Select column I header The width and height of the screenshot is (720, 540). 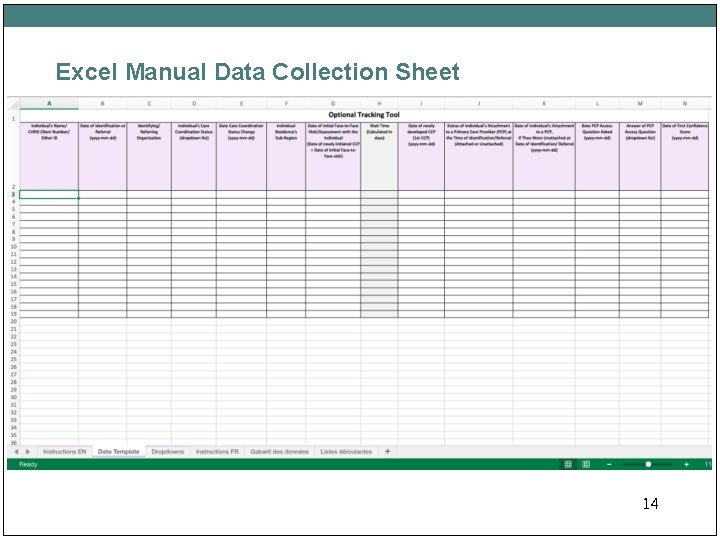(x=421, y=104)
